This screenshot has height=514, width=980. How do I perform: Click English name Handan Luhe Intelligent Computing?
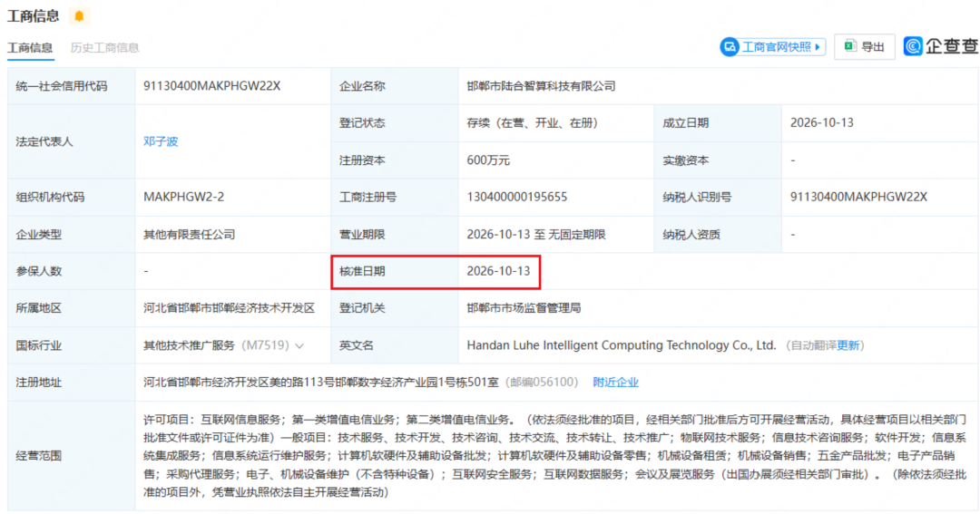pos(622,345)
